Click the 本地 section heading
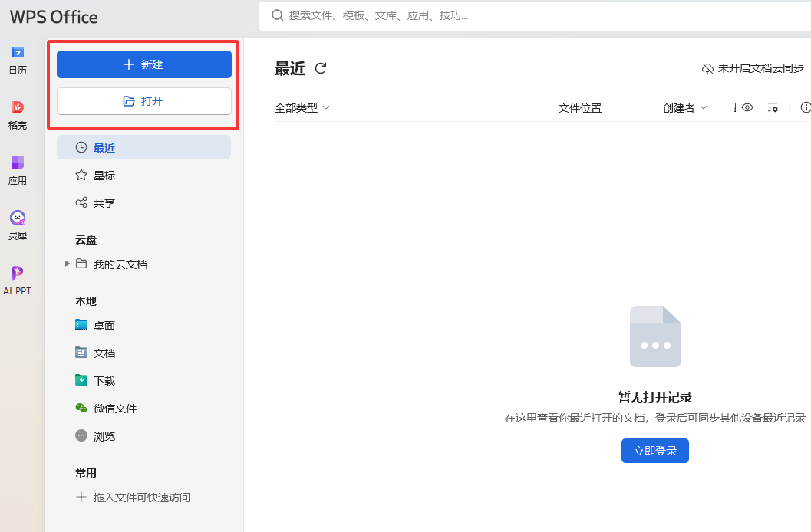 [x=86, y=301]
